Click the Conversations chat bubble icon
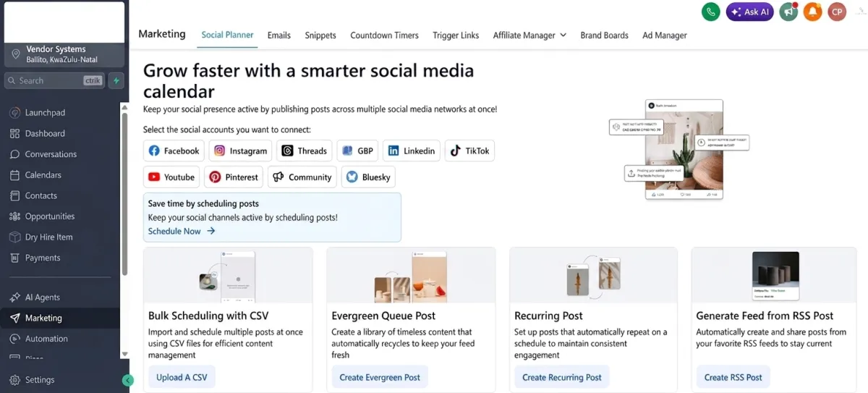The height and width of the screenshot is (393, 868). click(14, 154)
